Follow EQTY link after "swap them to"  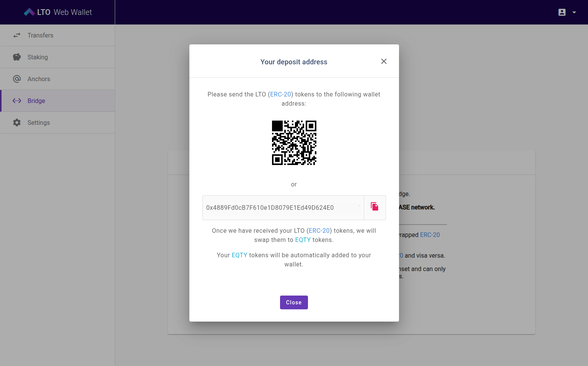pyautogui.click(x=303, y=240)
